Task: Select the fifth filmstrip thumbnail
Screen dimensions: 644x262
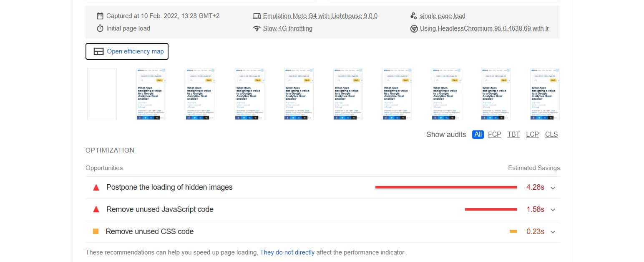Action: point(299,94)
